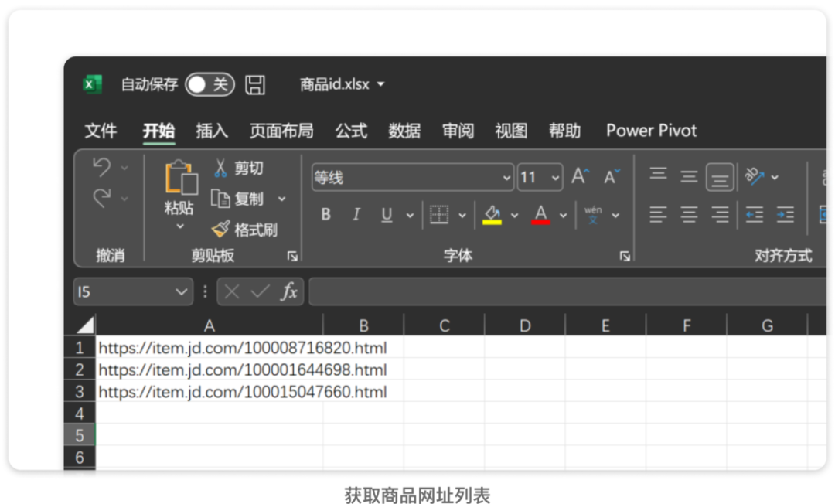Click the Align Right icon
Image resolution: width=835 pixels, height=504 pixels.
point(720,214)
